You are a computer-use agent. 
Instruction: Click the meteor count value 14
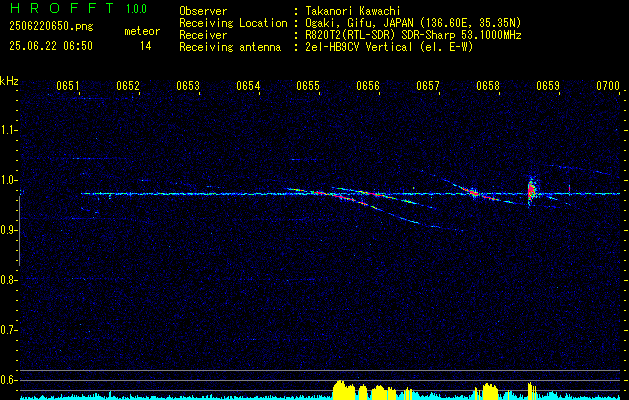click(x=146, y=46)
